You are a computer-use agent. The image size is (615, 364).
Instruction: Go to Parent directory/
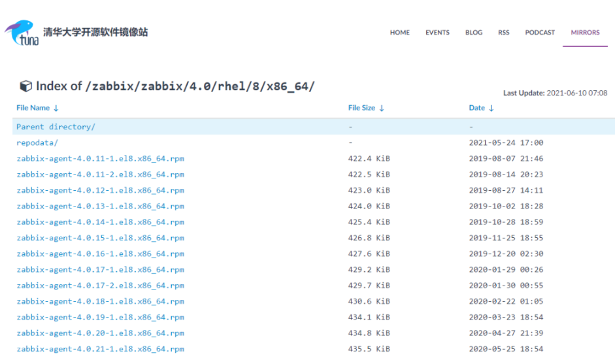tap(56, 127)
